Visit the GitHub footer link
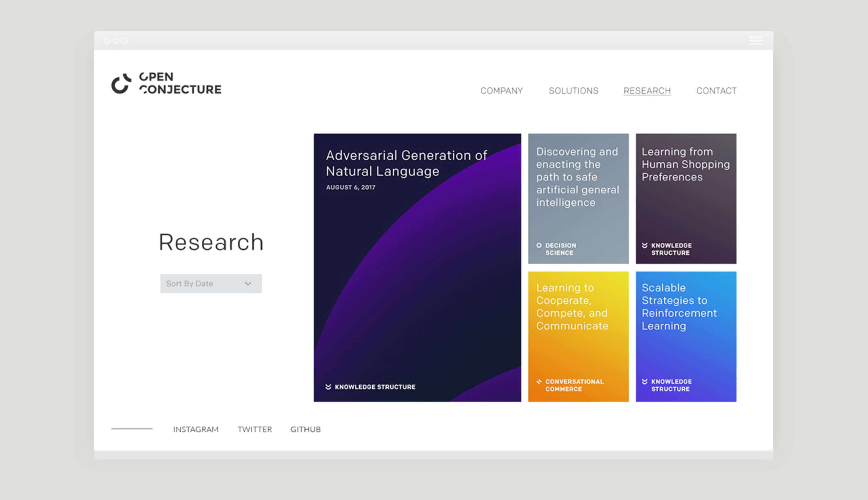The image size is (868, 500). [x=305, y=429]
